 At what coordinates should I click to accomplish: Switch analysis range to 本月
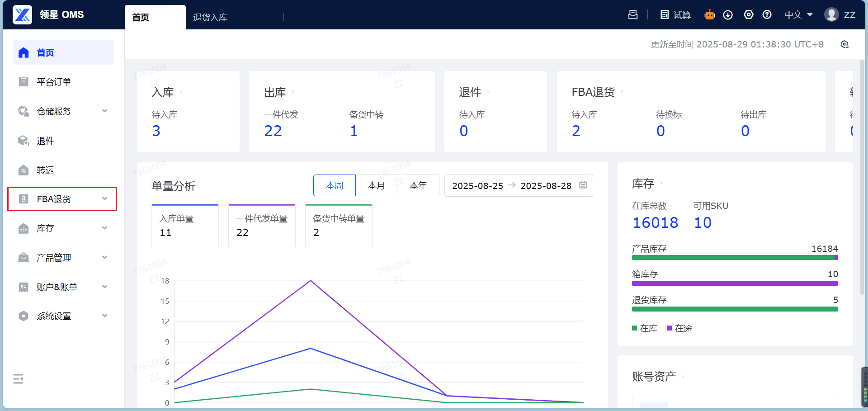tap(376, 185)
